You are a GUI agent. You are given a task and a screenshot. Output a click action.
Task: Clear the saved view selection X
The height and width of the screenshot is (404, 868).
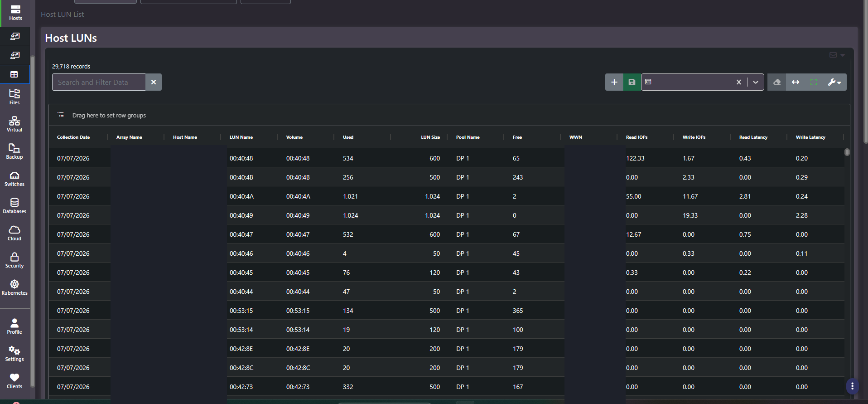(739, 82)
